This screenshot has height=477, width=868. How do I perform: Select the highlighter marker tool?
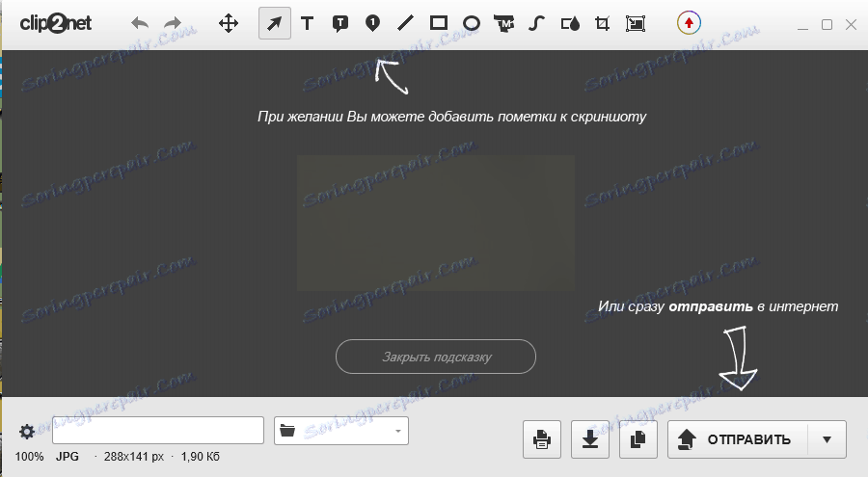[x=504, y=24]
